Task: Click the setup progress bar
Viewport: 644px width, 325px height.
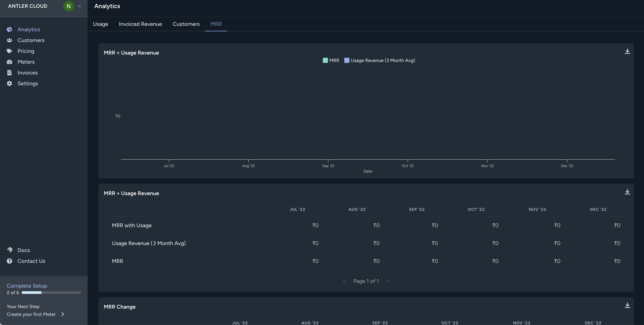Action: click(x=51, y=292)
